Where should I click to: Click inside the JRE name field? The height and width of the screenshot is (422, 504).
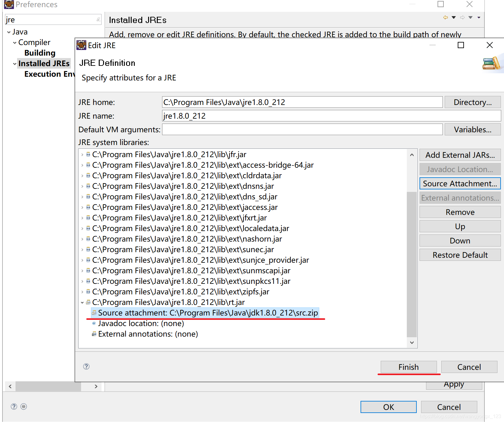[331, 116]
